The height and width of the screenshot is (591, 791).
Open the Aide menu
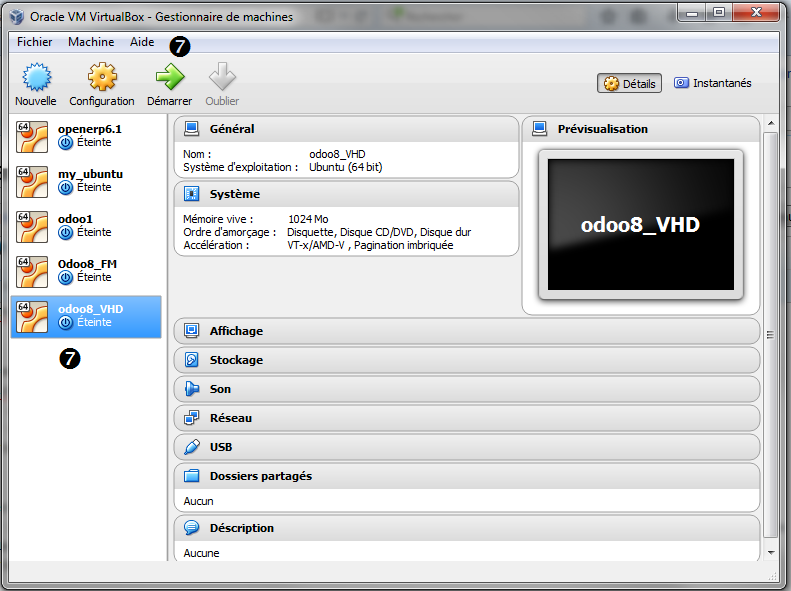pos(142,42)
